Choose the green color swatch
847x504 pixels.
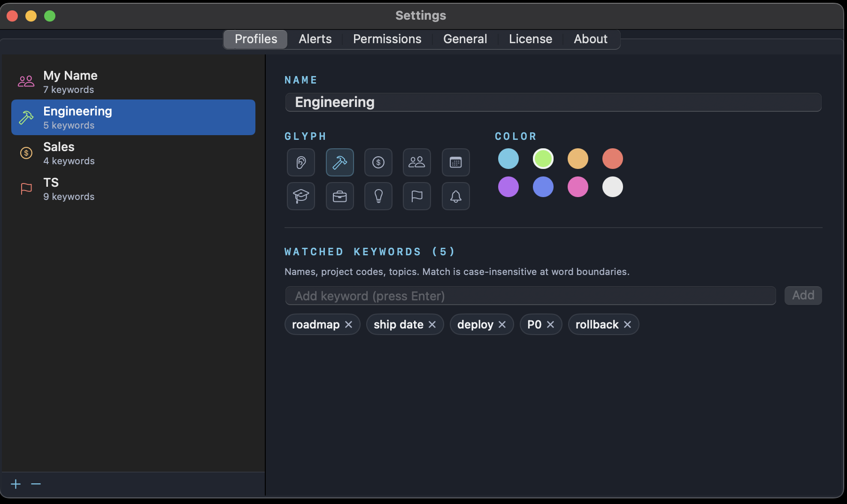[x=543, y=159]
